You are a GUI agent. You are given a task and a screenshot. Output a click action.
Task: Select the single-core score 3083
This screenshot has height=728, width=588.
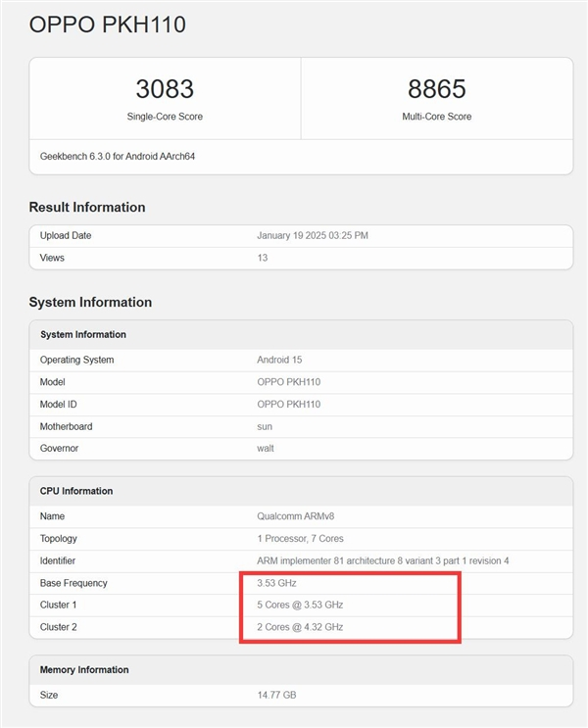pyautogui.click(x=165, y=89)
